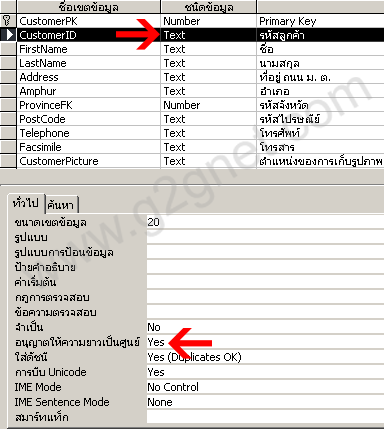Click the Caption ป้ายคำอธิบาย property field
This screenshot has height=429, width=384.
tap(265, 267)
